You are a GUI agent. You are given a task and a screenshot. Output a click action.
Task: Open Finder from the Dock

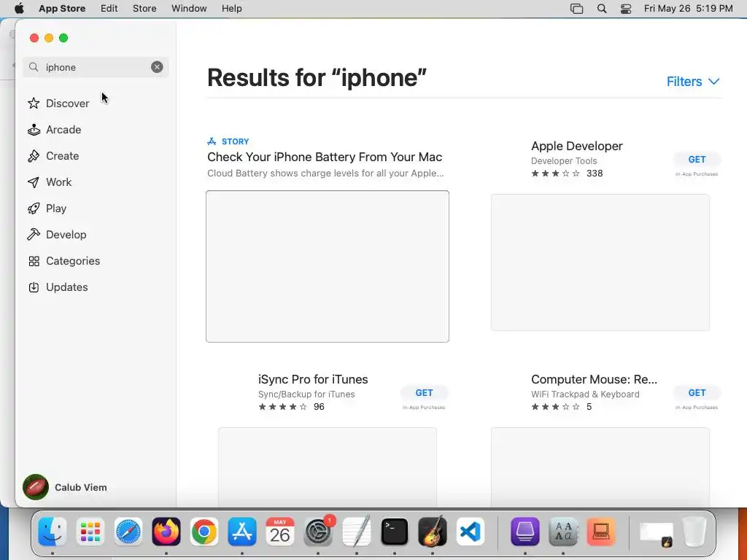click(52, 532)
